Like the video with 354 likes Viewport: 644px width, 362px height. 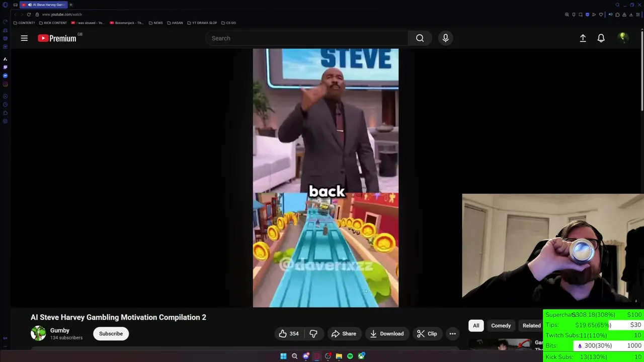tap(289, 334)
